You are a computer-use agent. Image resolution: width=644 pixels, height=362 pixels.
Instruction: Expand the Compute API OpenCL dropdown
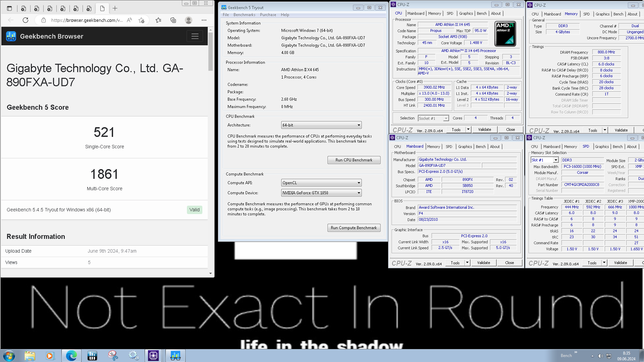point(321,183)
